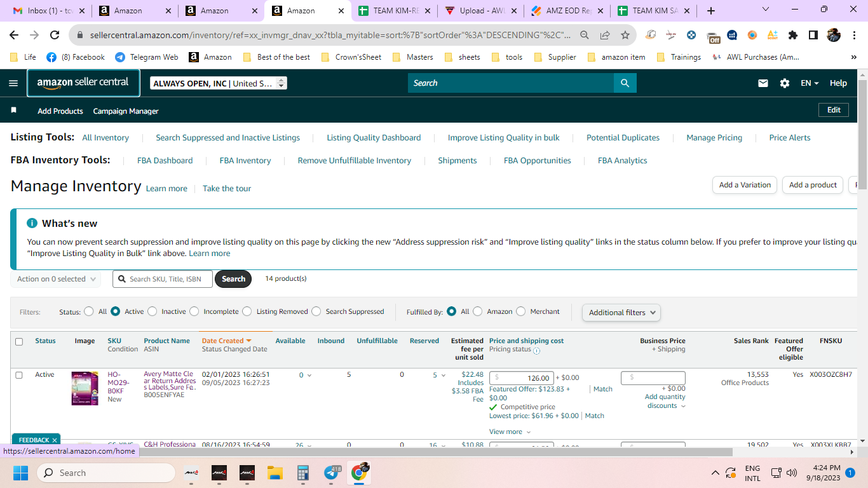Image resolution: width=868 pixels, height=488 pixels.
Task: Click the Pricing status info icon
Action: [x=536, y=350]
